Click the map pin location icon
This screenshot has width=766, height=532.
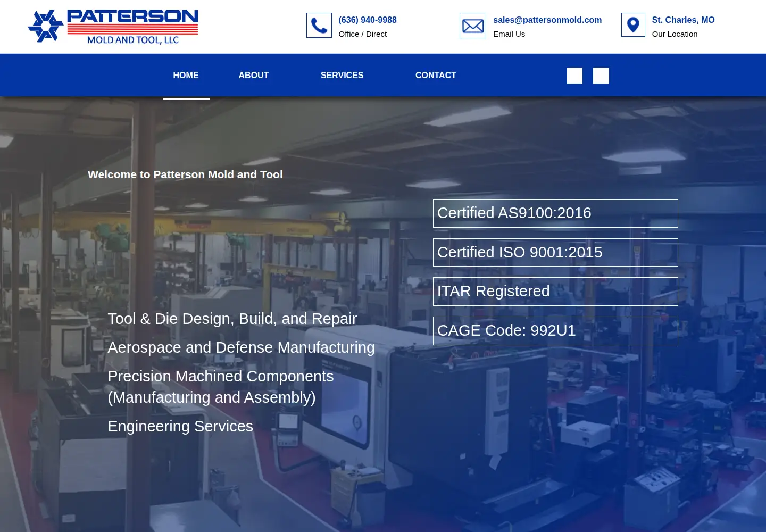point(633,25)
